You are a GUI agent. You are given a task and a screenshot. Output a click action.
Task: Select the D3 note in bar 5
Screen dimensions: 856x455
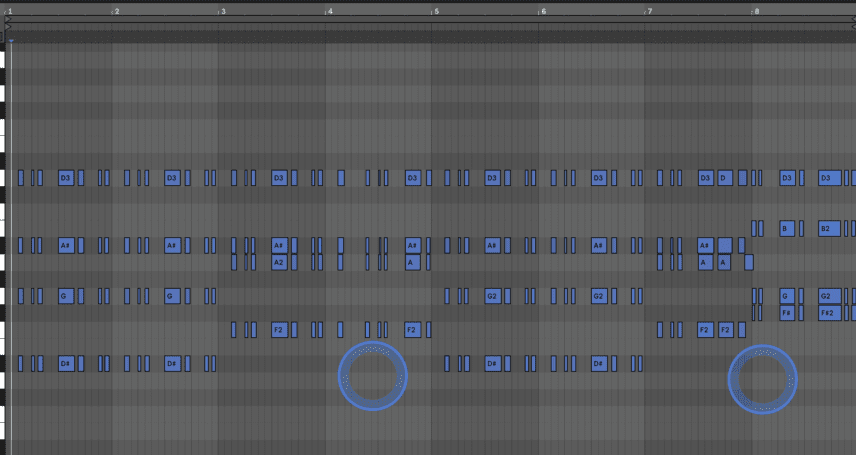point(493,178)
